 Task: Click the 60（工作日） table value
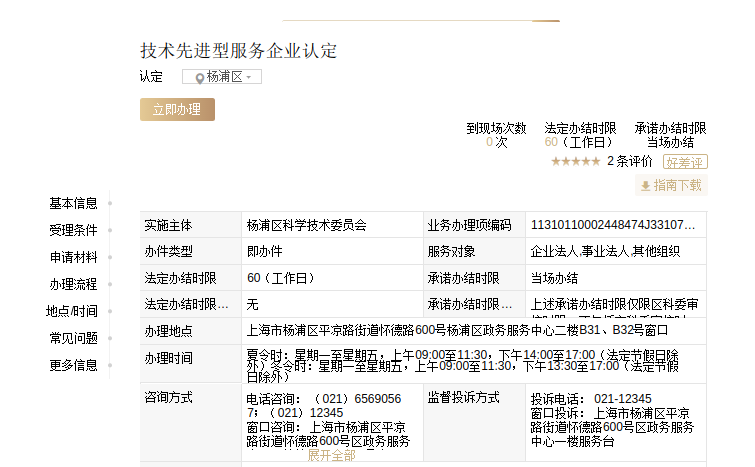(332, 278)
